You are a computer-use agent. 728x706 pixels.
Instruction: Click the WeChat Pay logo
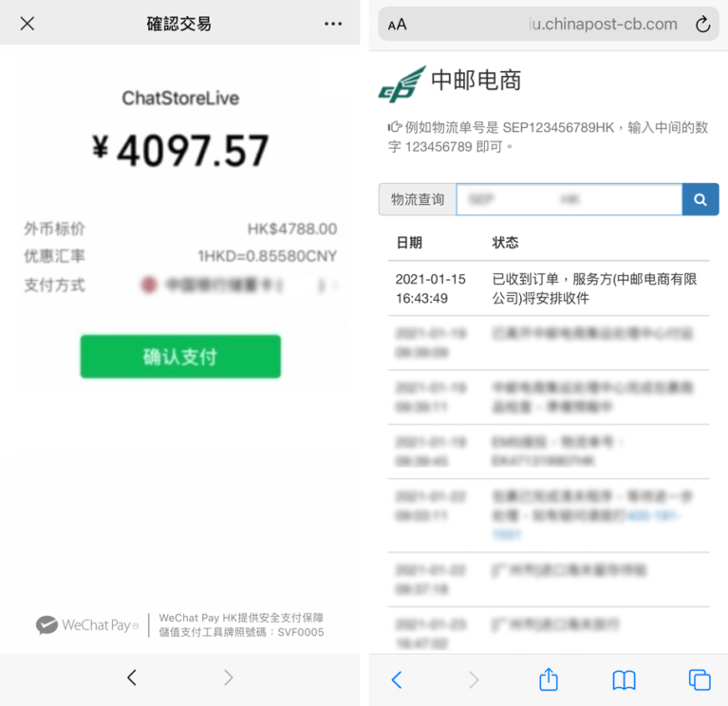(87, 624)
